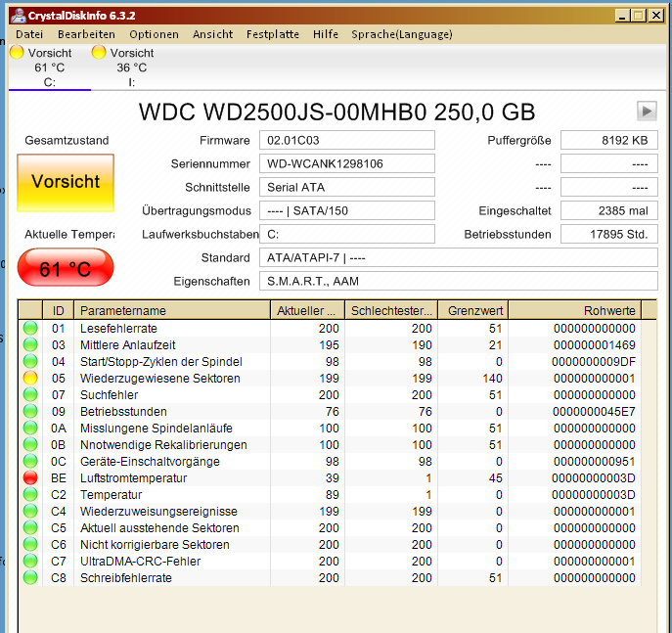Select raw value 000000001469 of Mittlere Anlaufzeit

pyautogui.click(x=595, y=345)
